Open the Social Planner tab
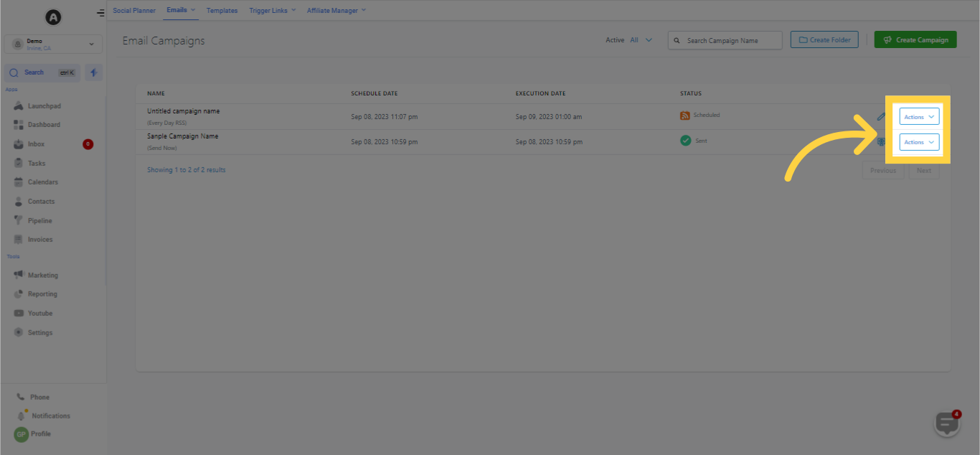Viewport: 980px width, 455px height. click(133, 10)
